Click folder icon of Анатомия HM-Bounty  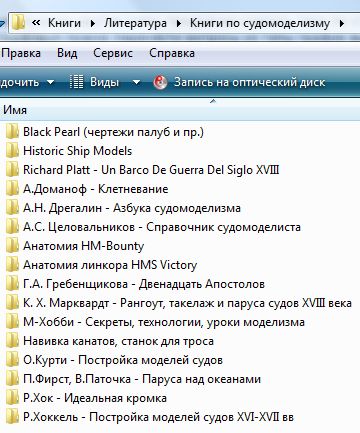pyautogui.click(x=12, y=246)
